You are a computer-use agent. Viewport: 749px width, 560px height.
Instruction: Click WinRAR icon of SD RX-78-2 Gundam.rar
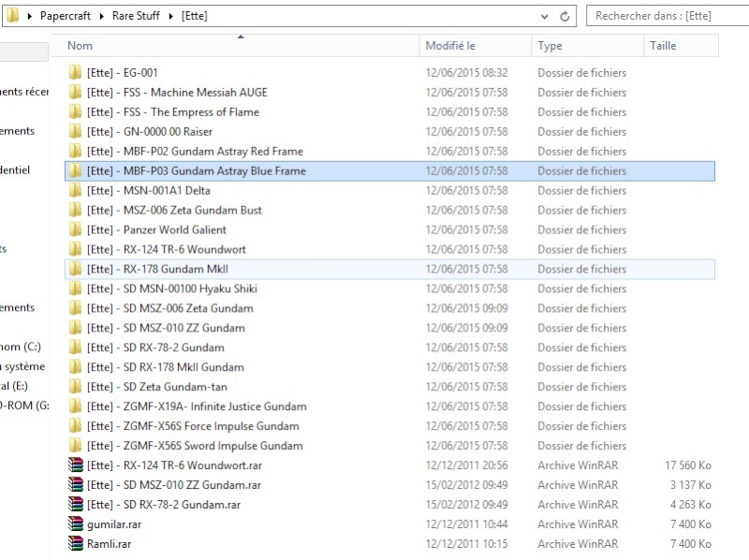(76, 504)
